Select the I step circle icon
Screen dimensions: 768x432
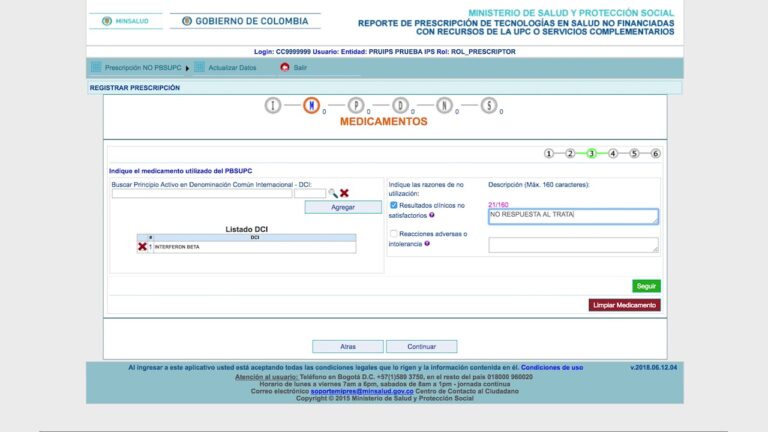(273, 105)
